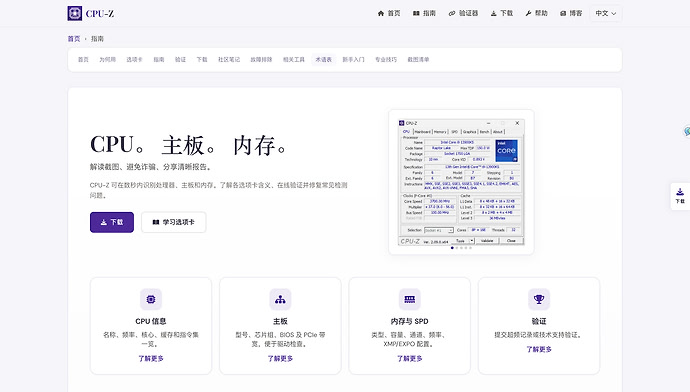Go to 新手入门 in the sub-navigation
Viewport: 690px width, 392px height.
353,59
